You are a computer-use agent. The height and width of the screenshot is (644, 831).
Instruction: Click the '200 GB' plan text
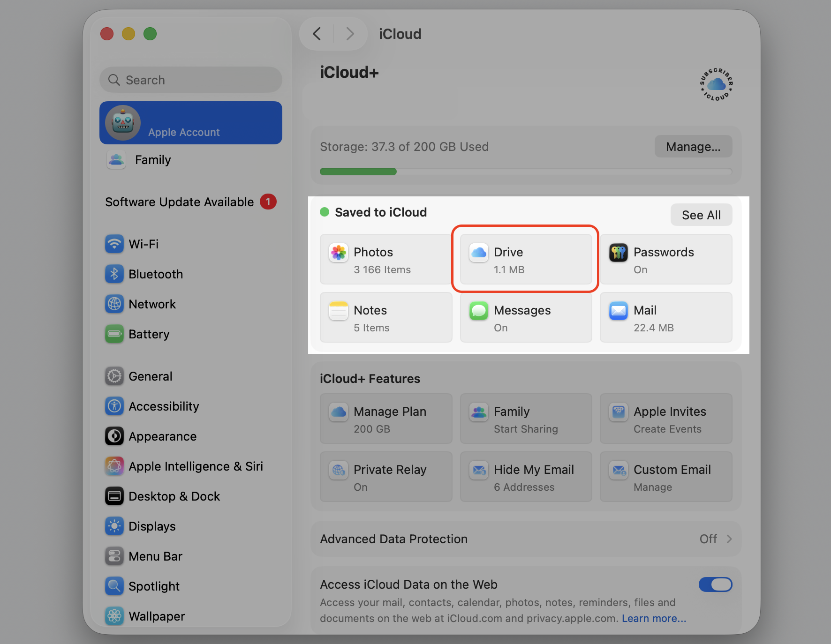372,429
